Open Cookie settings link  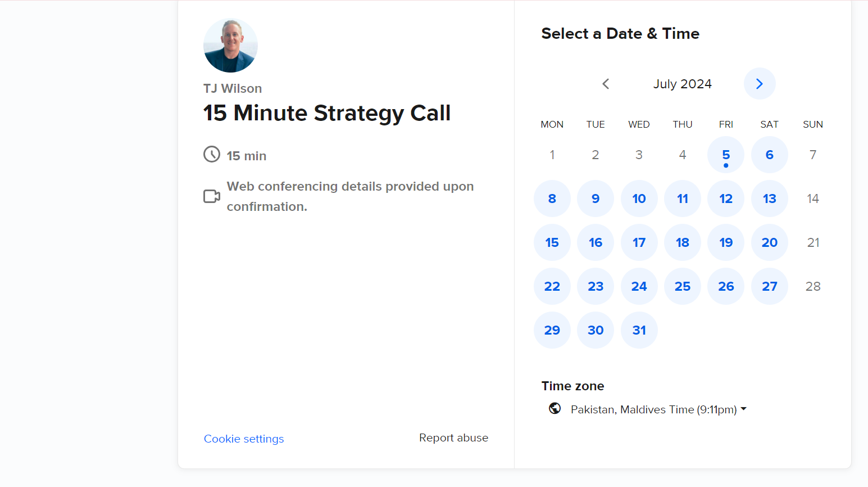pos(244,439)
